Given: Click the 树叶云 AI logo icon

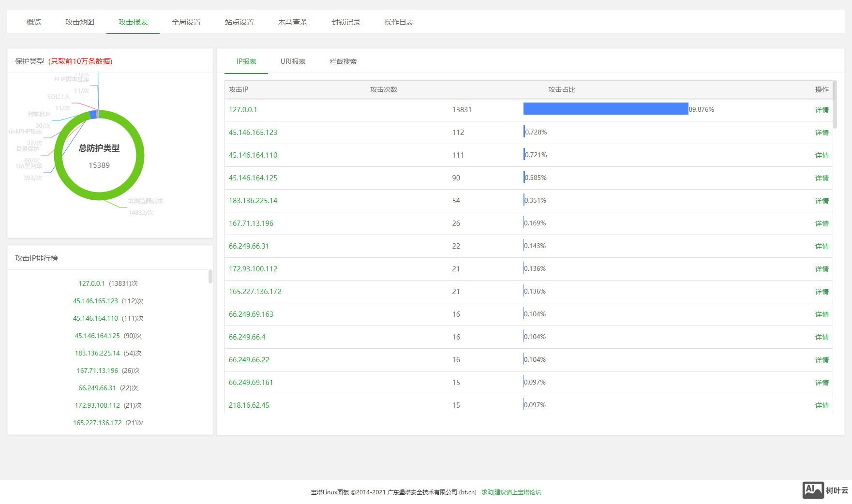Looking at the screenshot, I should (813, 490).
